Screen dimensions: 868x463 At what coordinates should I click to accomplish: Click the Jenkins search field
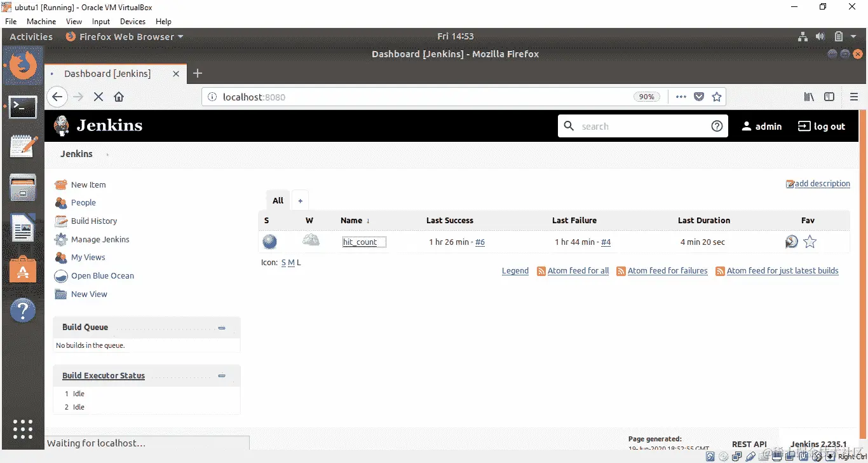click(x=643, y=126)
